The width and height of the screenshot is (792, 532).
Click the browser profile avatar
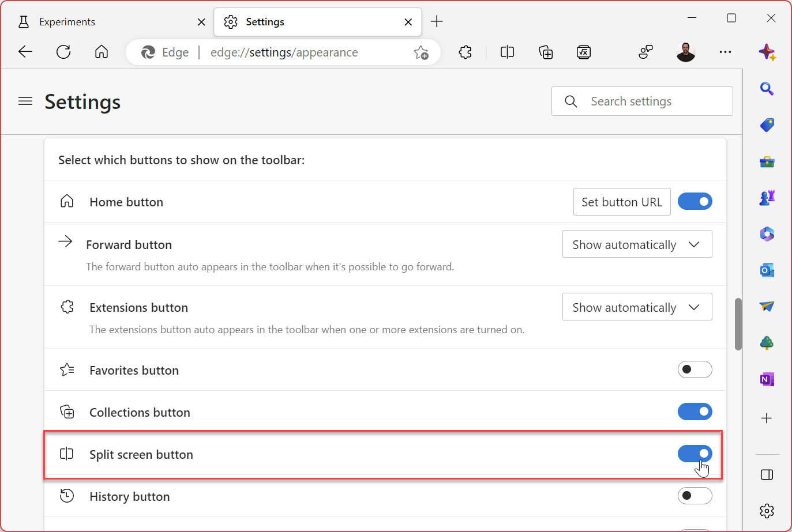[686, 52]
